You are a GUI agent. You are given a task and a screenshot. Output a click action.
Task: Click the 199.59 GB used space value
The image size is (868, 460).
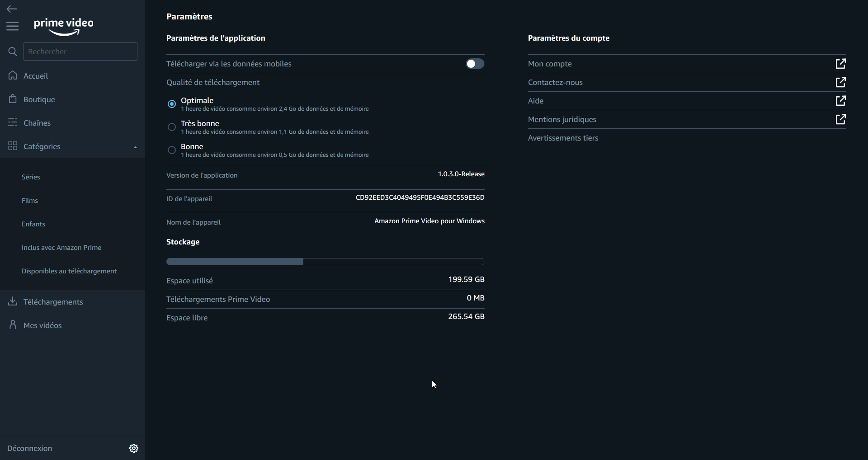point(466,279)
